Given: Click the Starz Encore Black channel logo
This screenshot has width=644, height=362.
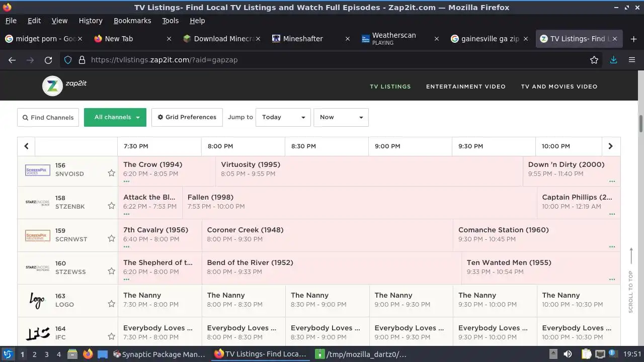Looking at the screenshot, I should (x=38, y=203).
